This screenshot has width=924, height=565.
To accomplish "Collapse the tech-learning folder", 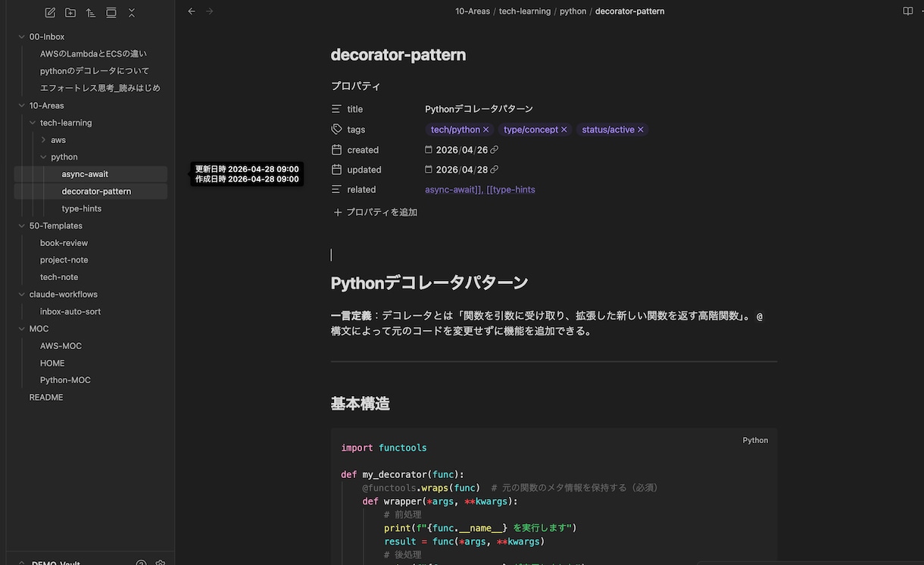I will click(33, 123).
